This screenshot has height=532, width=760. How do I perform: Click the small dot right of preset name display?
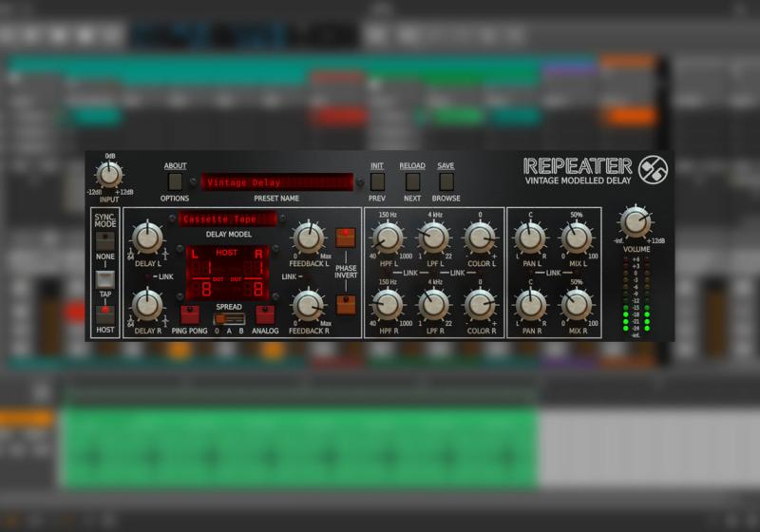pos(361,182)
